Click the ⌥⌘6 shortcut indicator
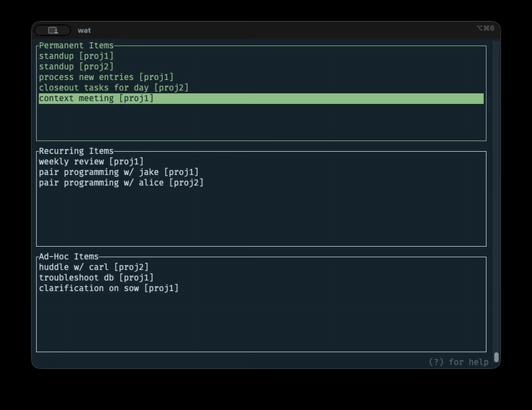The height and width of the screenshot is (410, 532). coord(485,29)
